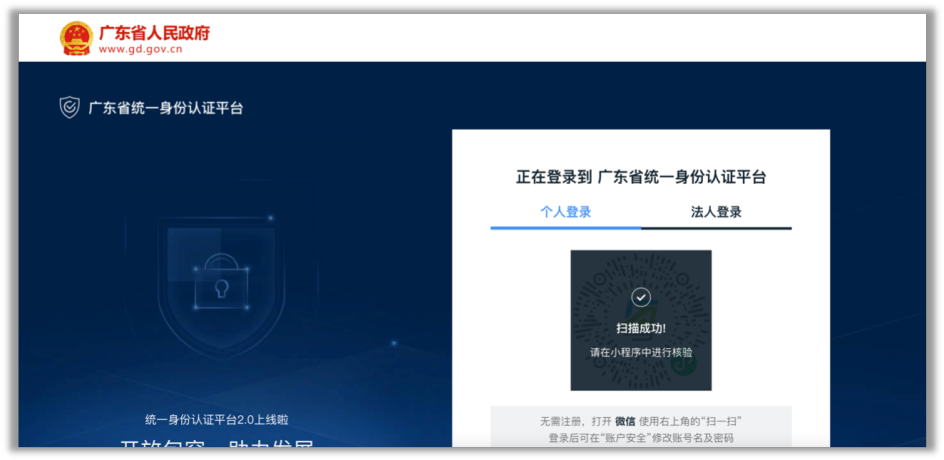This screenshot has width=944, height=460.
Task: Click the 扫描成功! status message
Action: tap(641, 329)
